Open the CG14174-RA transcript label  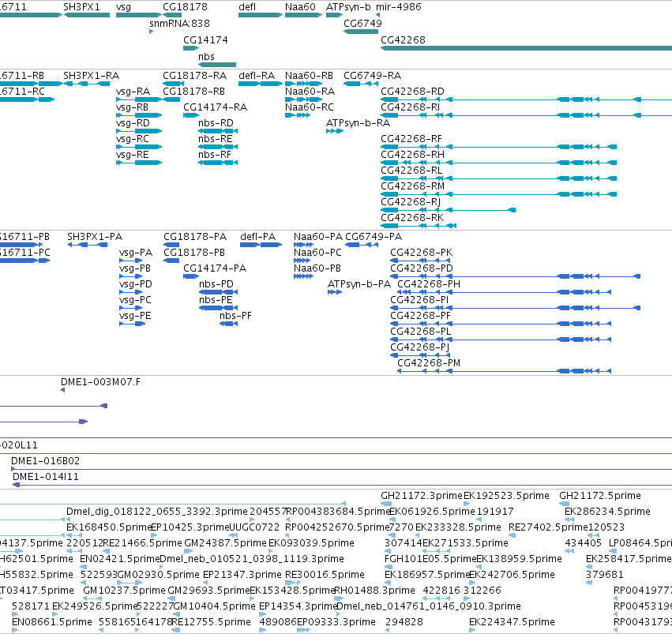[x=215, y=107]
